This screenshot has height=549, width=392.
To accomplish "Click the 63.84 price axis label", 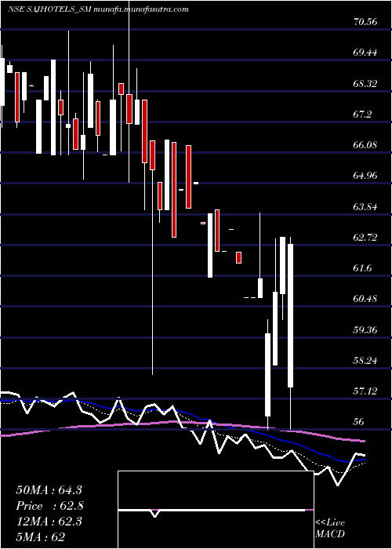I will click(x=365, y=206).
